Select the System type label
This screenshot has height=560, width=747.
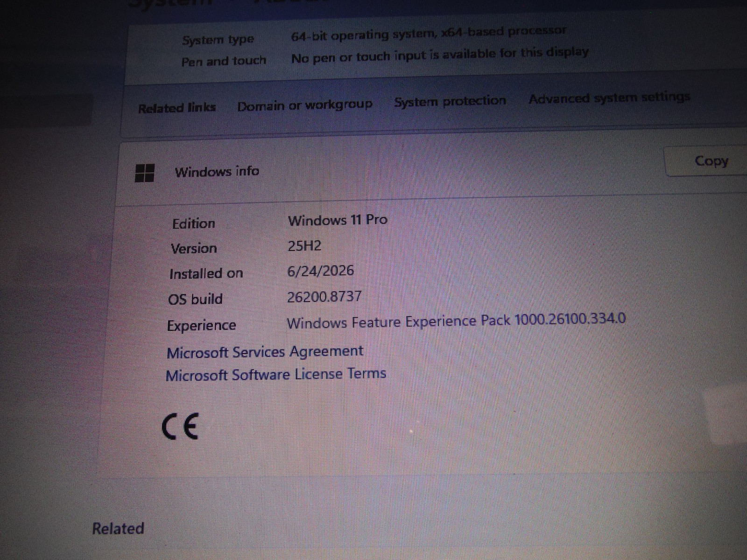[218, 40]
